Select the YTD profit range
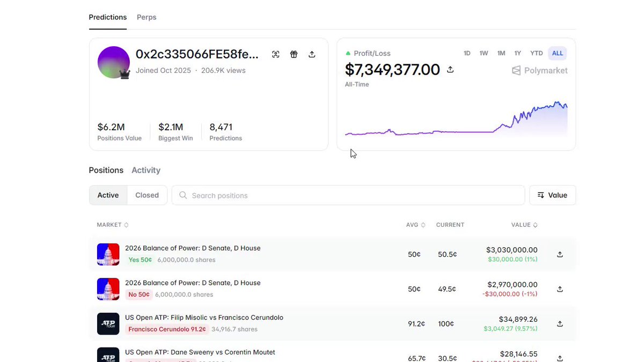Image resolution: width=644 pixels, height=362 pixels. [x=537, y=53]
